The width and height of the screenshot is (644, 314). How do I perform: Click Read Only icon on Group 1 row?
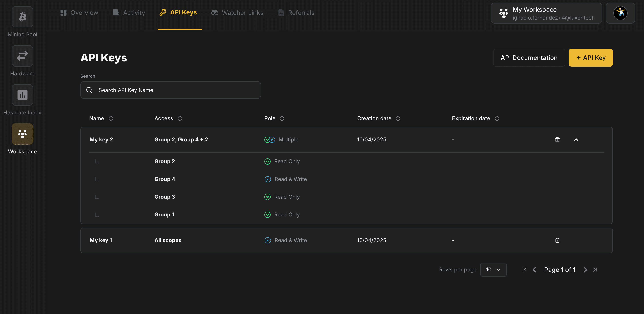(x=267, y=215)
